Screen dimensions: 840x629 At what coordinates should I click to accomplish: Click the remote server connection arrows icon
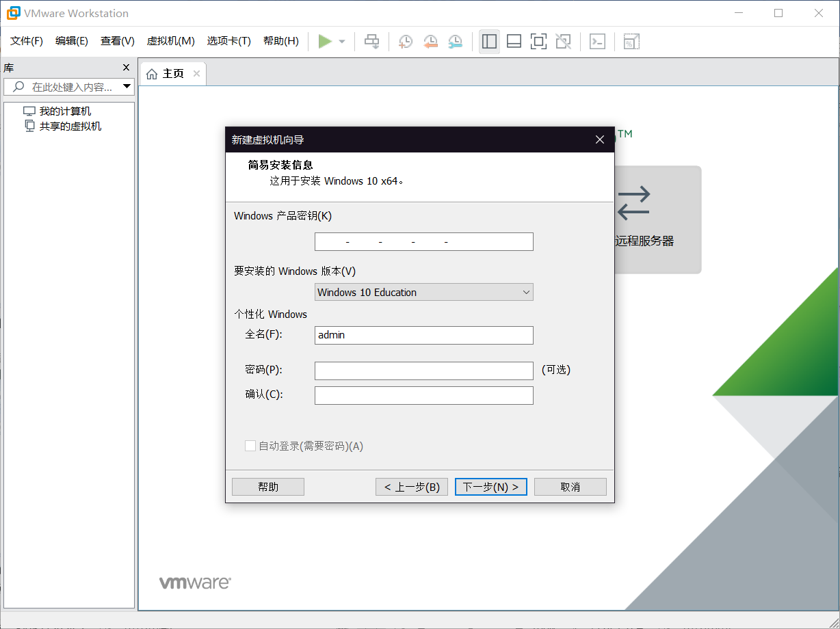633,202
